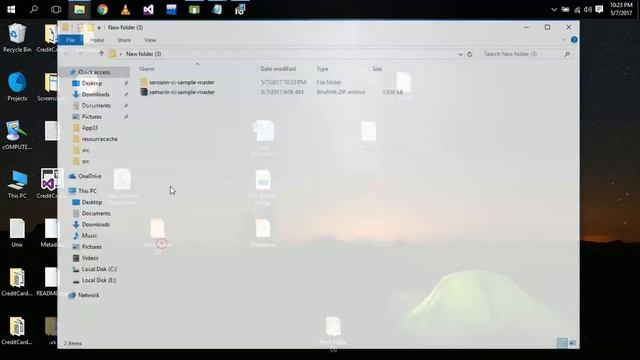Screen dimensions: 640x360
Task: Open Downloads under This PC
Action: pyautogui.click(x=96, y=224)
